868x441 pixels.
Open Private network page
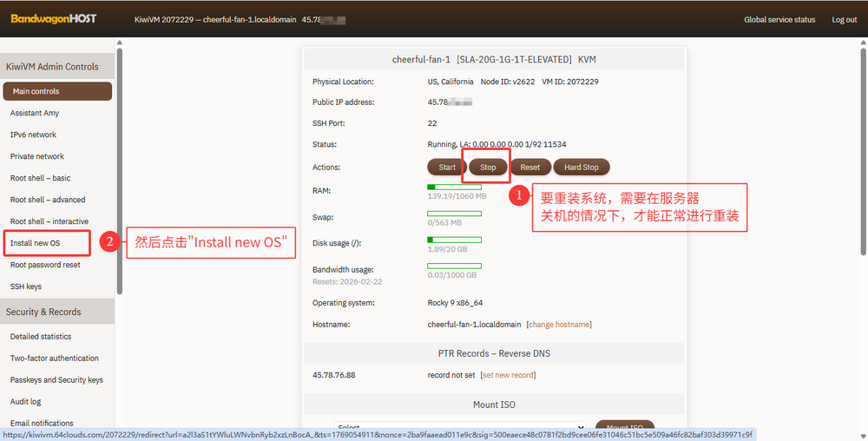click(37, 156)
